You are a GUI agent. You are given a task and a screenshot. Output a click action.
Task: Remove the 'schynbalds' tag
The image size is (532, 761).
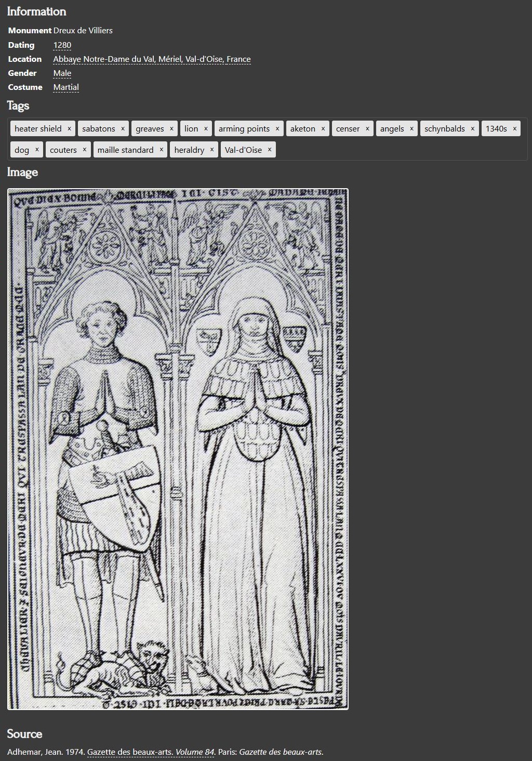point(473,129)
